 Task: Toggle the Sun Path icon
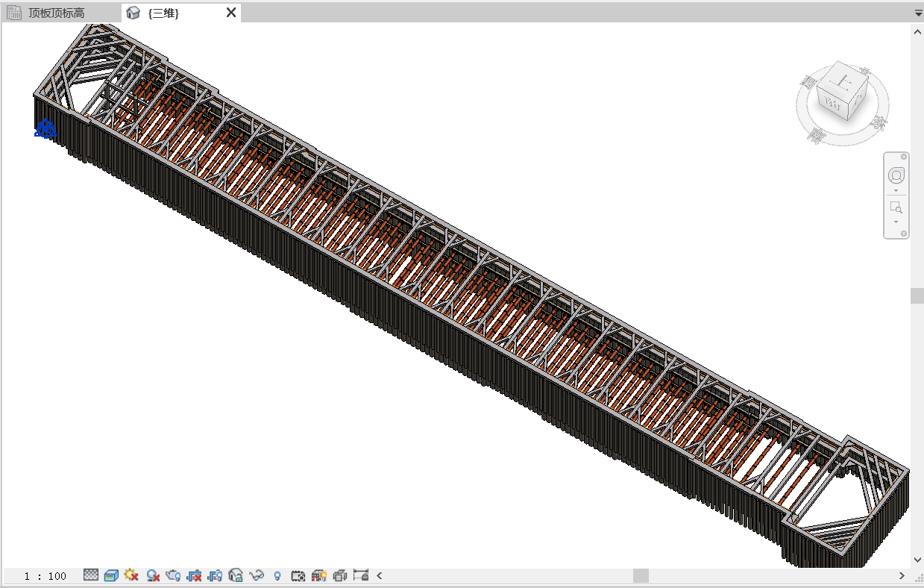tap(132, 575)
